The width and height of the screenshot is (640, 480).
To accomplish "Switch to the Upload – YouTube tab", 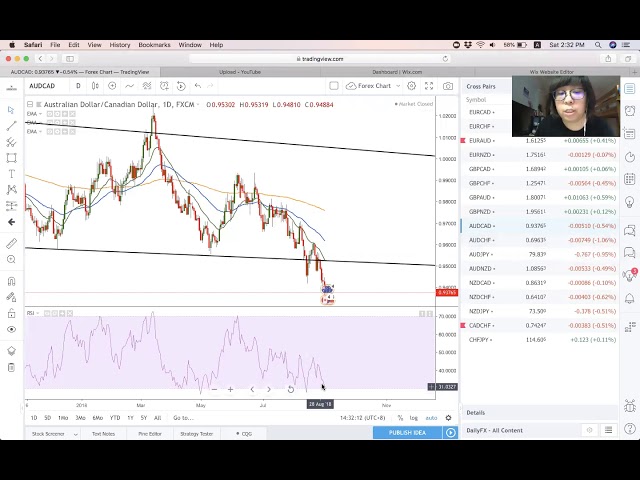I will [240, 72].
